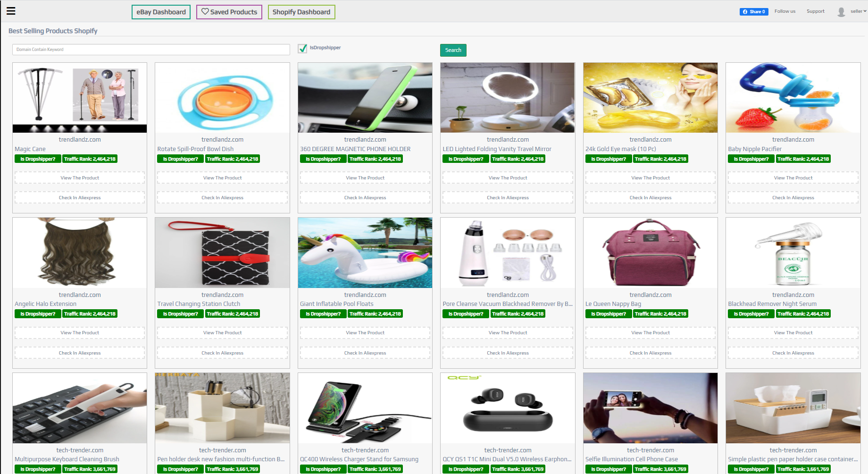868x474 pixels.
Task: Switch to the Shopify Dashboard tab
Action: click(x=301, y=12)
